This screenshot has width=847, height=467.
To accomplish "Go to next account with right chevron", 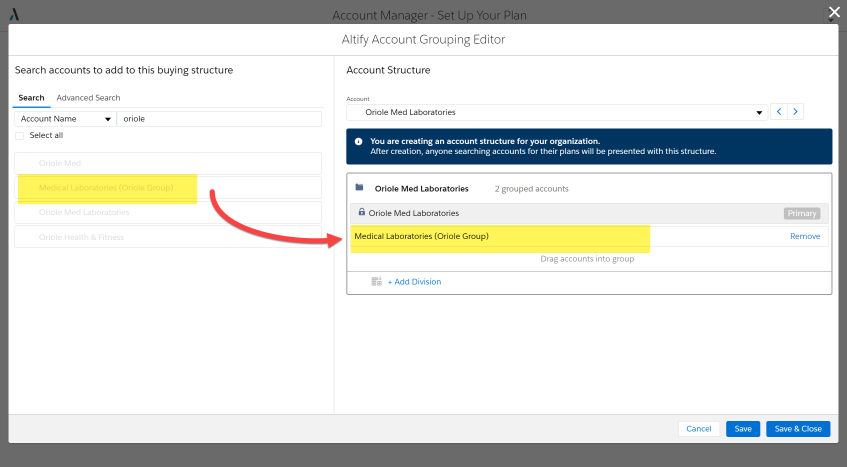I will (x=795, y=112).
